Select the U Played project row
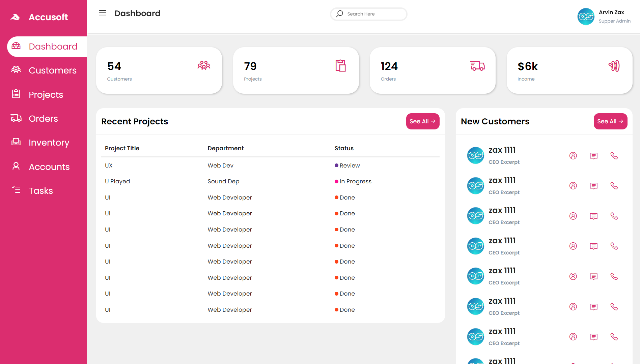This screenshot has width=640, height=364. (117, 181)
